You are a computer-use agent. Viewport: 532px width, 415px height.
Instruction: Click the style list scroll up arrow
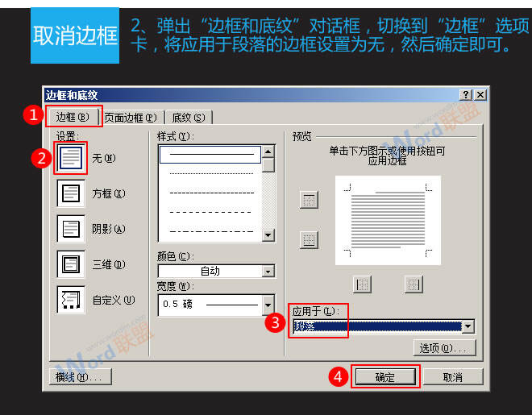[268, 151]
